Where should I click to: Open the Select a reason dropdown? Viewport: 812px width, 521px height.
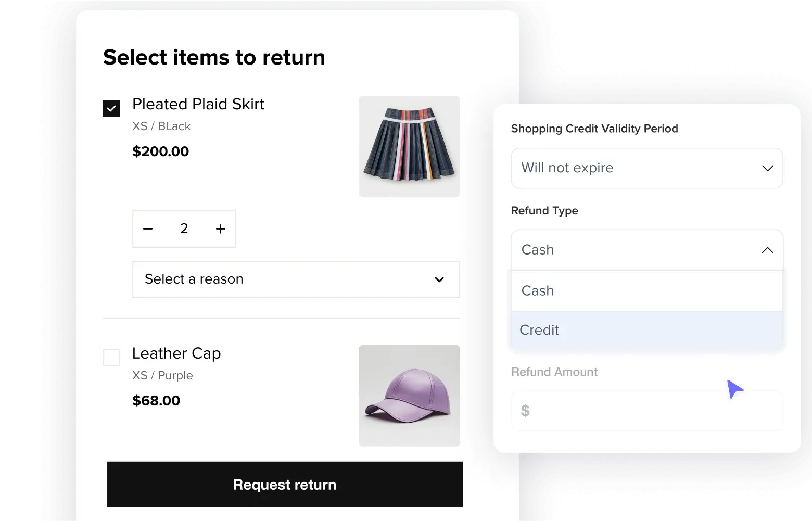coord(296,279)
